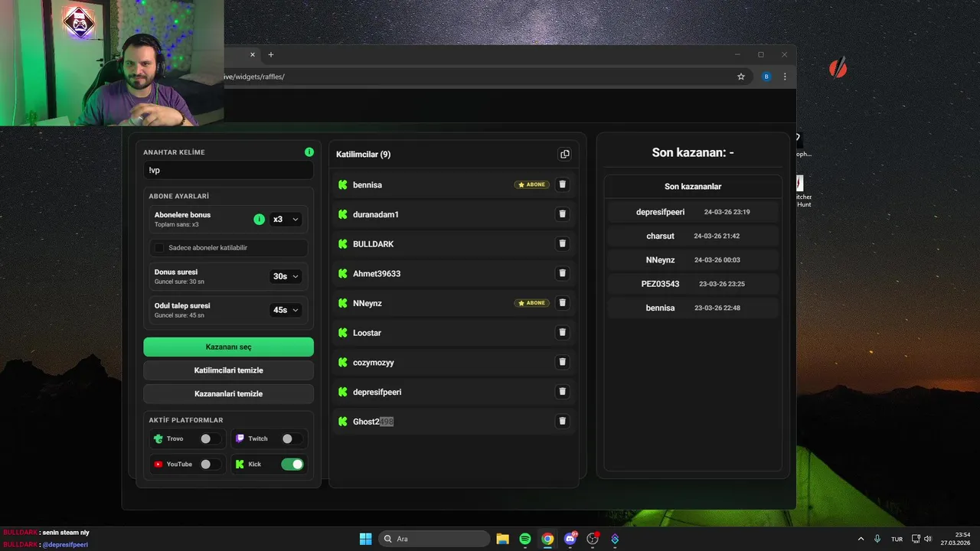
Task: Close the current browser tab
Action: coord(253,54)
